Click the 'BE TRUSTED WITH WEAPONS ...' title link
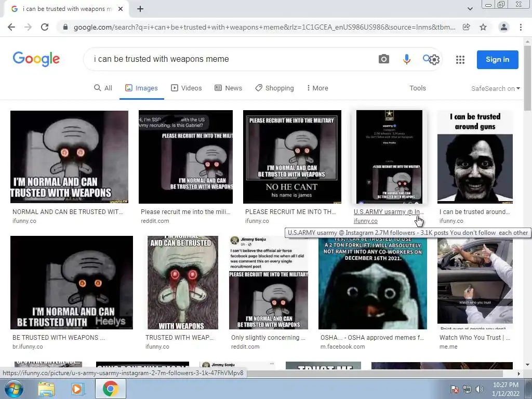Image resolution: width=532 pixels, height=399 pixels. point(59,338)
